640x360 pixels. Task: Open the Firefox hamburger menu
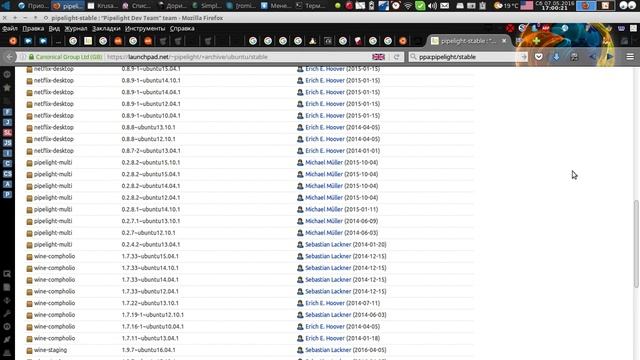point(630,57)
